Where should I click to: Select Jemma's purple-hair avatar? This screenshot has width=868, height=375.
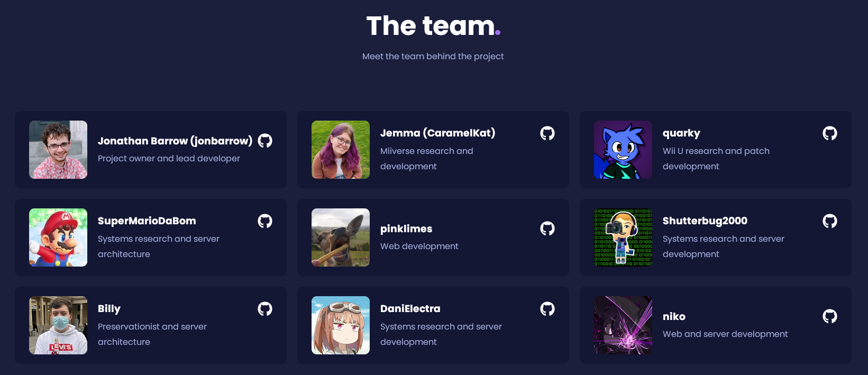(x=341, y=150)
